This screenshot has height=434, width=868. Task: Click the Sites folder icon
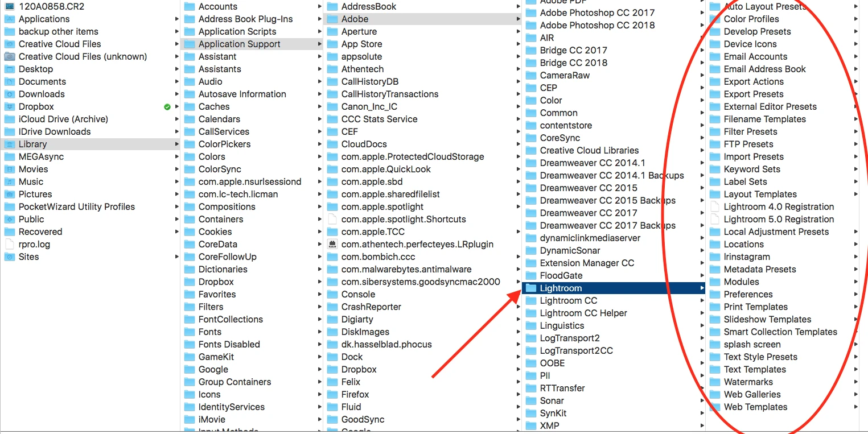point(9,257)
